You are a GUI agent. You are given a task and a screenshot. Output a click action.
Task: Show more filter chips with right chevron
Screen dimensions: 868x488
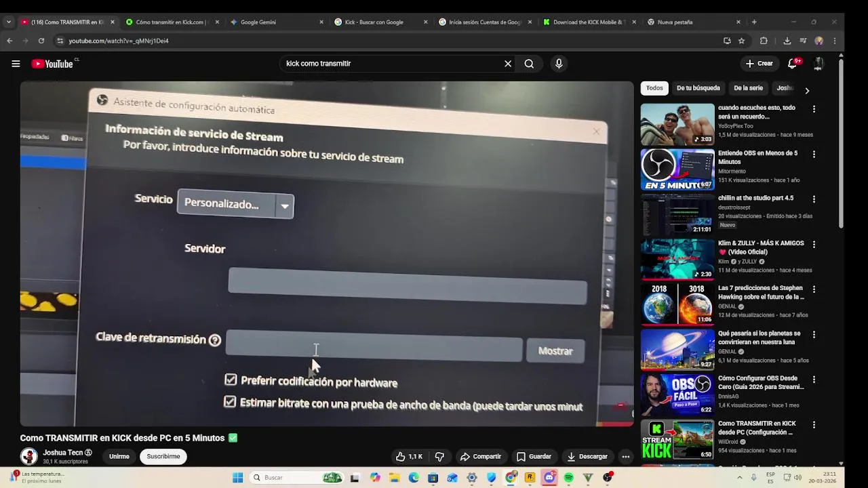pyautogui.click(x=806, y=90)
